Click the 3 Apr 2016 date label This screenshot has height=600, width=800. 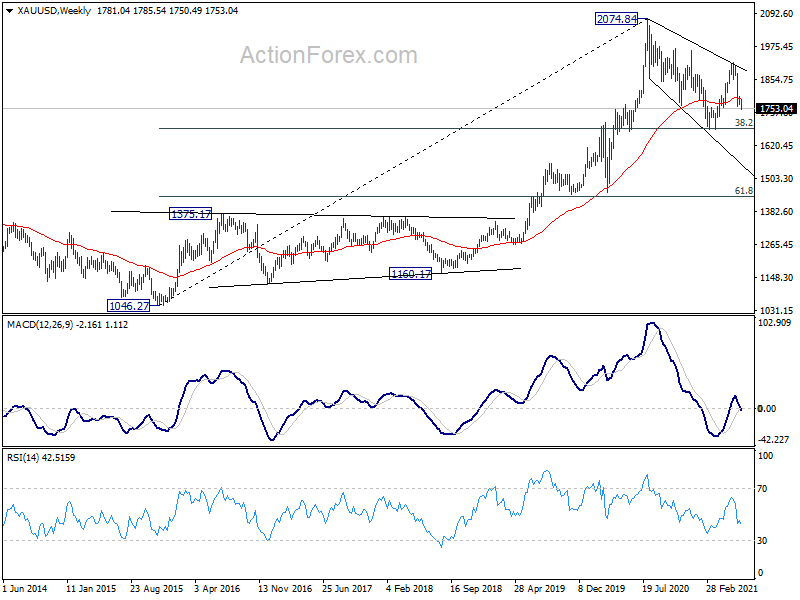217,588
